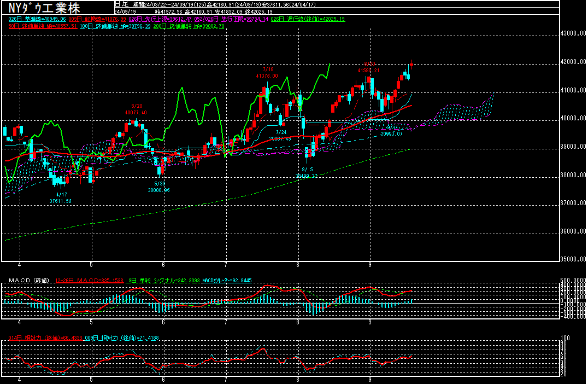
Task: Click month 6 on the MACD panel axis
Action: 163,322
